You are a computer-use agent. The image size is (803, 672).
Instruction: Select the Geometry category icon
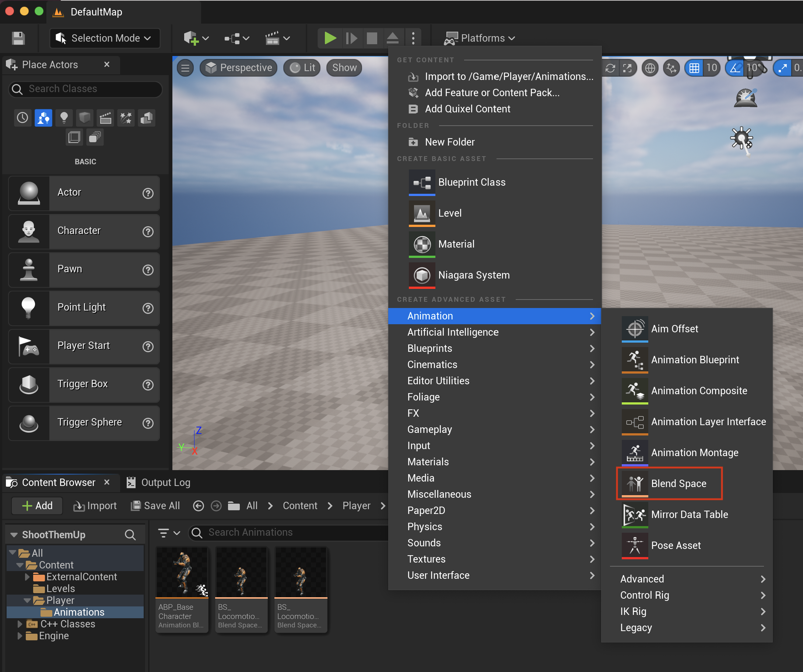147,118
